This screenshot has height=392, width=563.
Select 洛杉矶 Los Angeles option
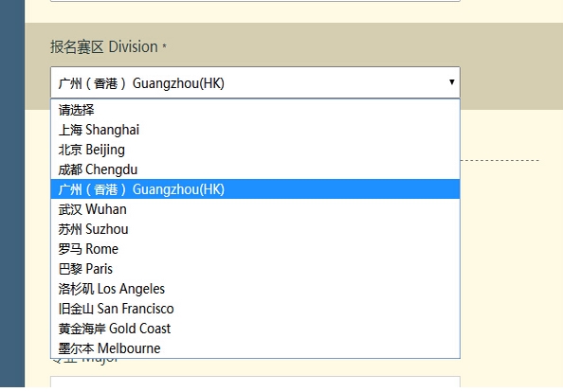pyautogui.click(x=255, y=289)
